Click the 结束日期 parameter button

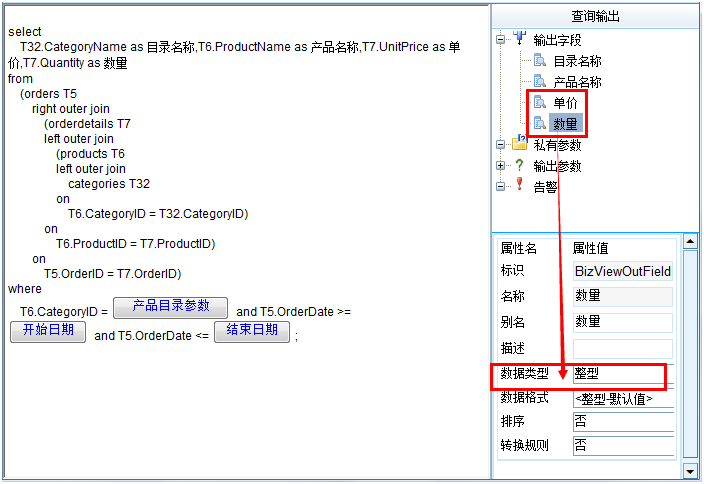[x=252, y=331]
